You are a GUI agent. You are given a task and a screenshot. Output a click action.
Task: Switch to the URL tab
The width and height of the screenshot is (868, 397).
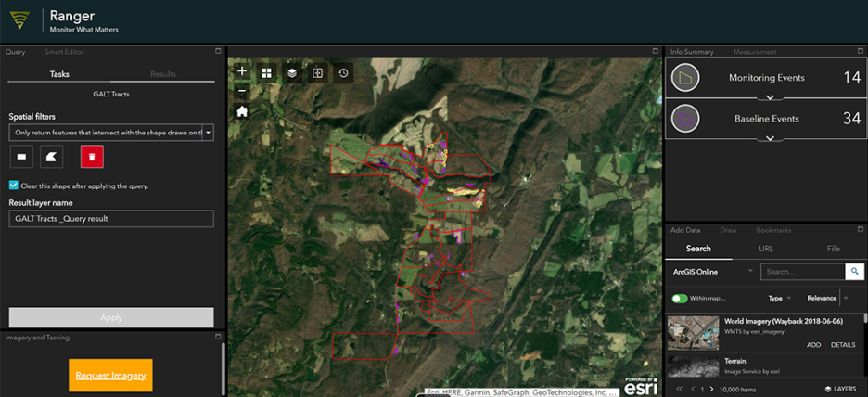pos(766,249)
